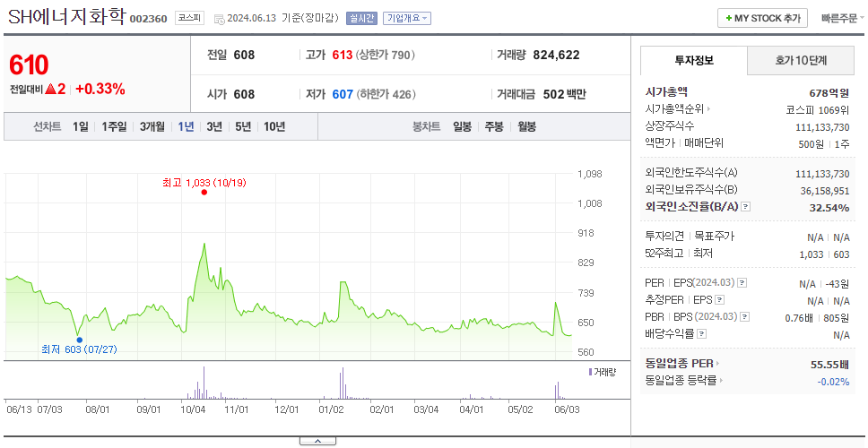Screen dimensions: 868x448
Task: Click the 동일업종 등락률 value -0.02%
Action: (833, 382)
